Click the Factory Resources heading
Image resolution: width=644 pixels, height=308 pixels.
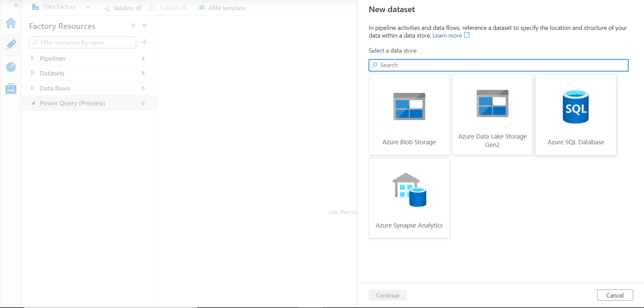(62, 26)
